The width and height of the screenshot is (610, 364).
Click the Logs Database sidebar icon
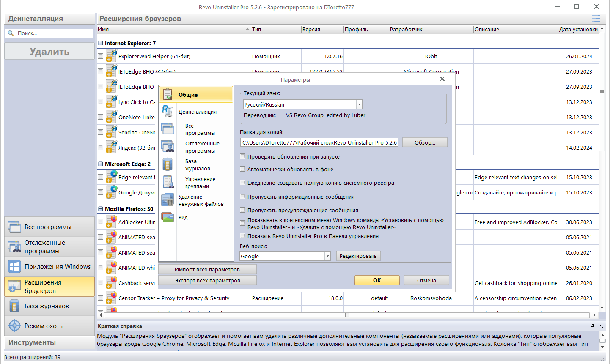[x=14, y=306]
